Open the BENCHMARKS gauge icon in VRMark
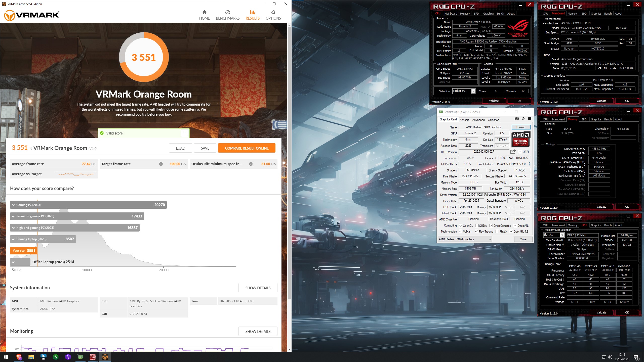 227,12
